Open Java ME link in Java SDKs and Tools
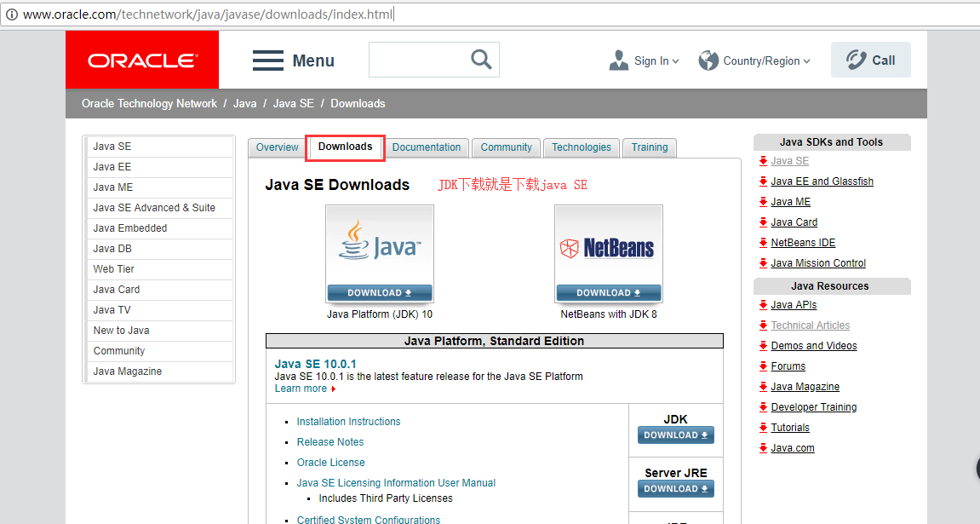 point(791,202)
